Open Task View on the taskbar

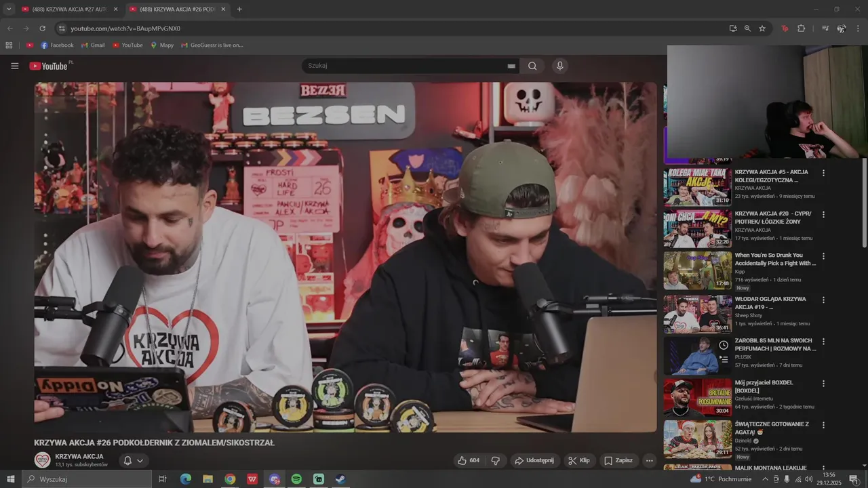pos(163,479)
